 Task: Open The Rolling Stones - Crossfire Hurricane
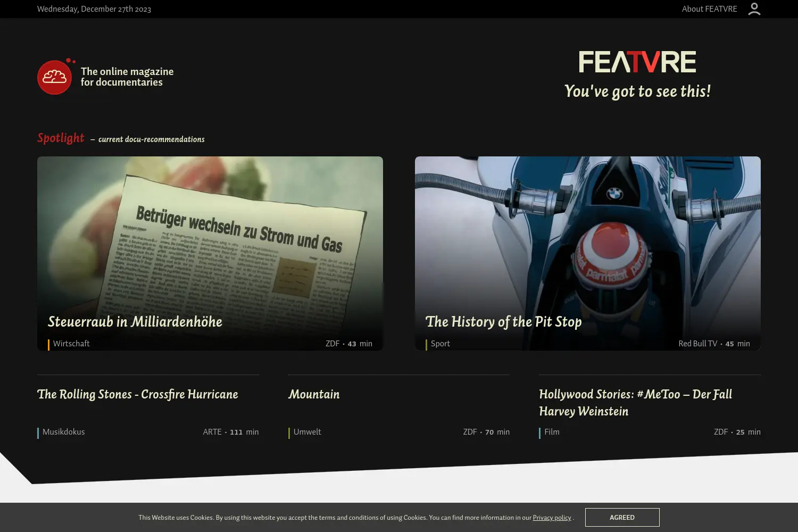pyautogui.click(x=138, y=394)
